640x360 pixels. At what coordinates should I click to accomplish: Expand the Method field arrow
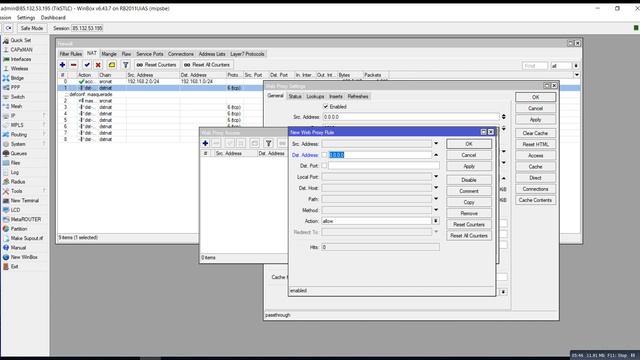pyautogui.click(x=436, y=210)
